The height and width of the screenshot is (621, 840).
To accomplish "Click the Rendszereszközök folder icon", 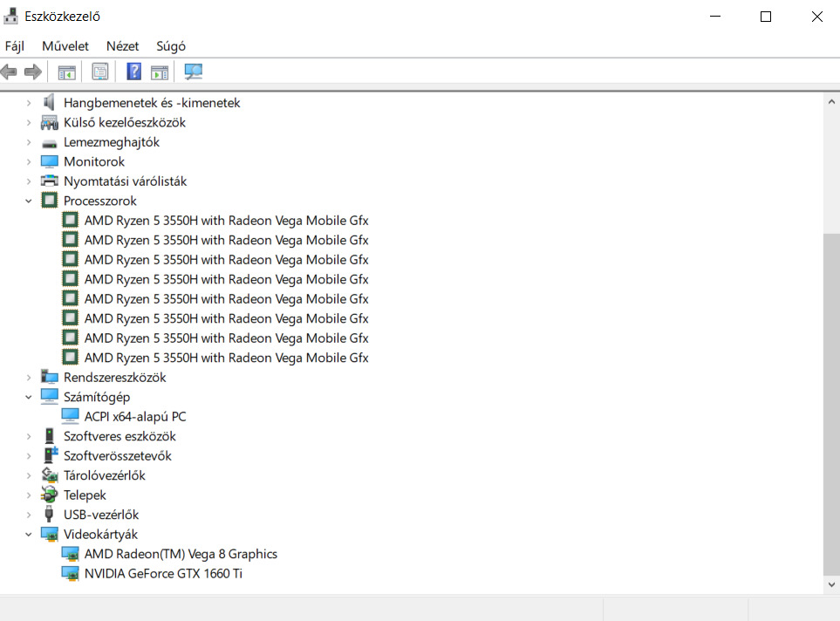I will tap(50, 377).
